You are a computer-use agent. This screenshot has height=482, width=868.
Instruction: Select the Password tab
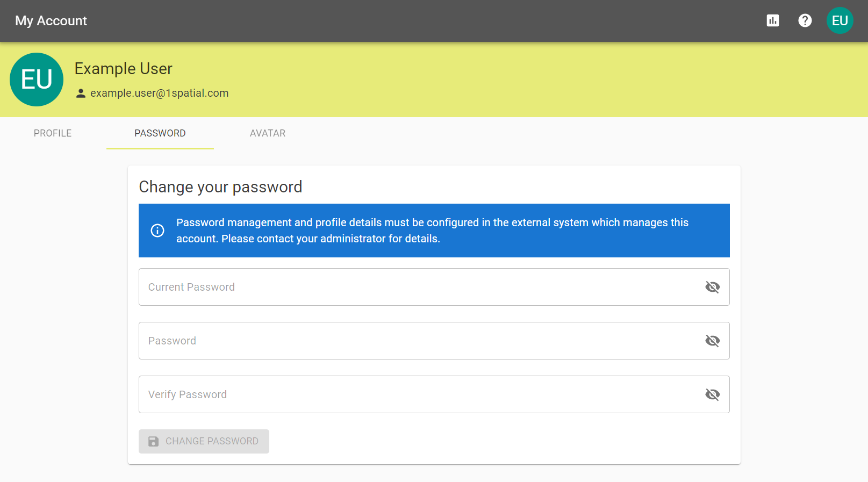tap(160, 133)
